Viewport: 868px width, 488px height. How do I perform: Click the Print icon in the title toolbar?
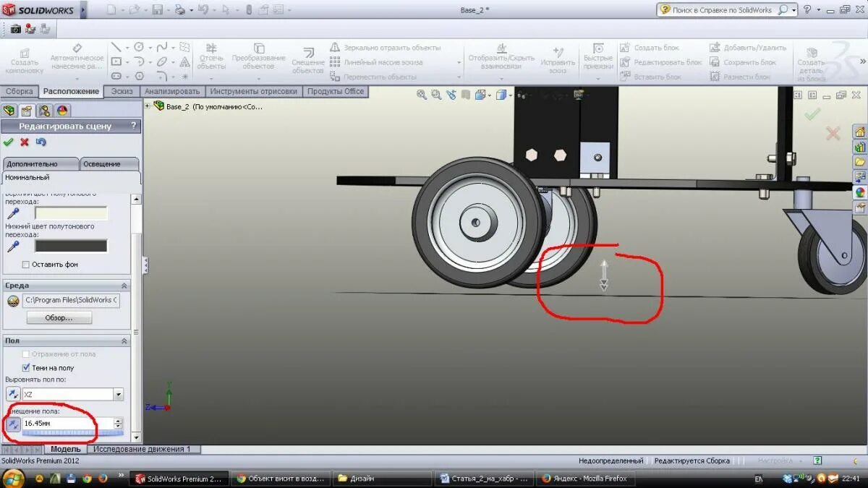pyautogui.click(x=179, y=10)
